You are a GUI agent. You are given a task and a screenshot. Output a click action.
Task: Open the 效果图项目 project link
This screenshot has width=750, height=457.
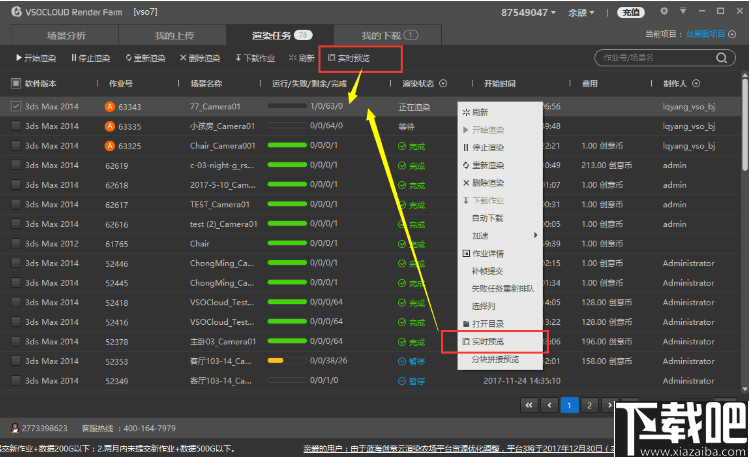tap(706, 34)
